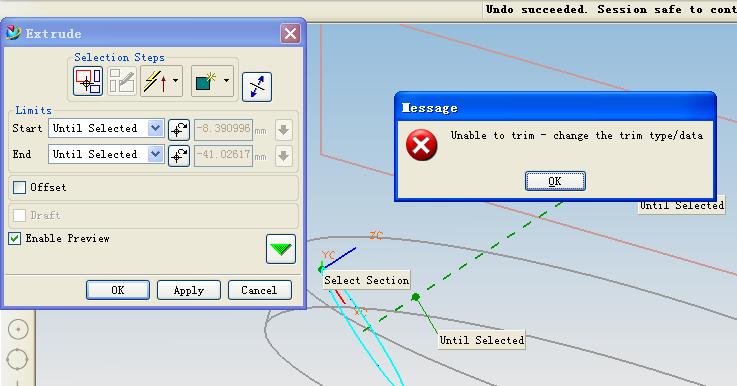The height and width of the screenshot is (386, 737).
Task: Uncheck Enable Preview
Action: pos(15,238)
